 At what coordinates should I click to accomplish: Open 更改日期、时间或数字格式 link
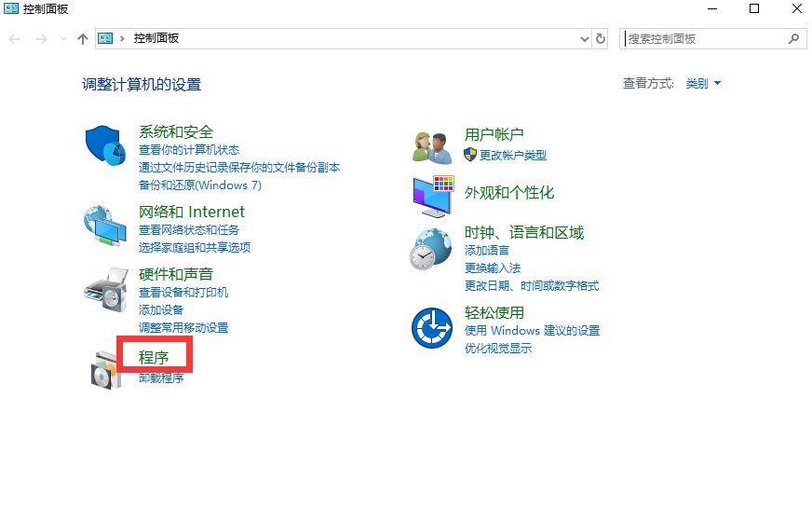pos(532,286)
